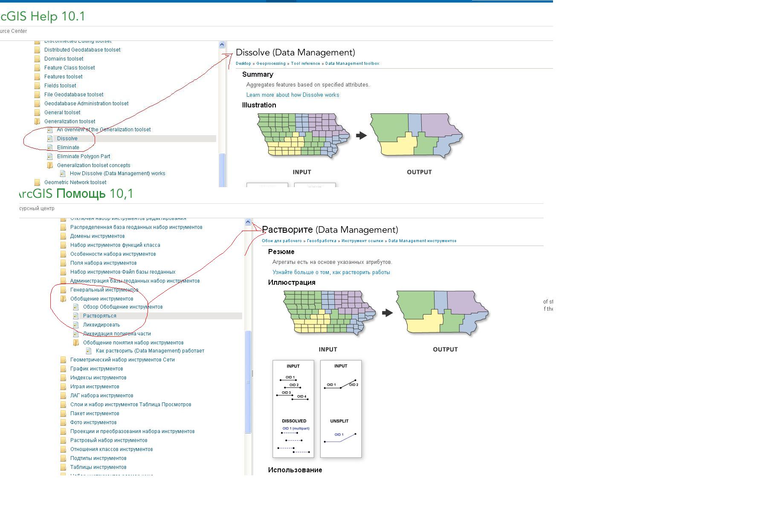Image resolution: width=779 pixels, height=532 pixels.
Task: Click scroll-up arrow of English contents tree
Action: tap(222, 44)
